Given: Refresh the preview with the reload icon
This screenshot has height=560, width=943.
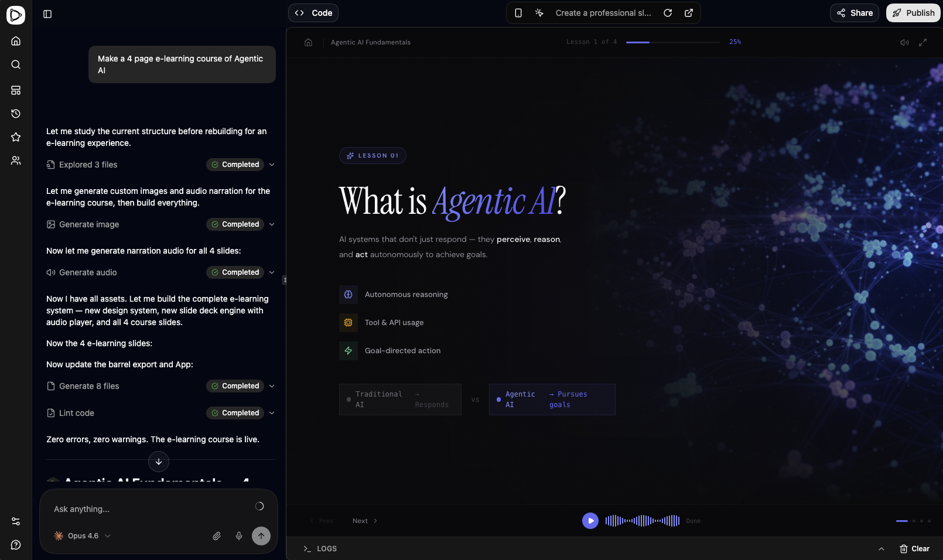Looking at the screenshot, I should pyautogui.click(x=668, y=13).
